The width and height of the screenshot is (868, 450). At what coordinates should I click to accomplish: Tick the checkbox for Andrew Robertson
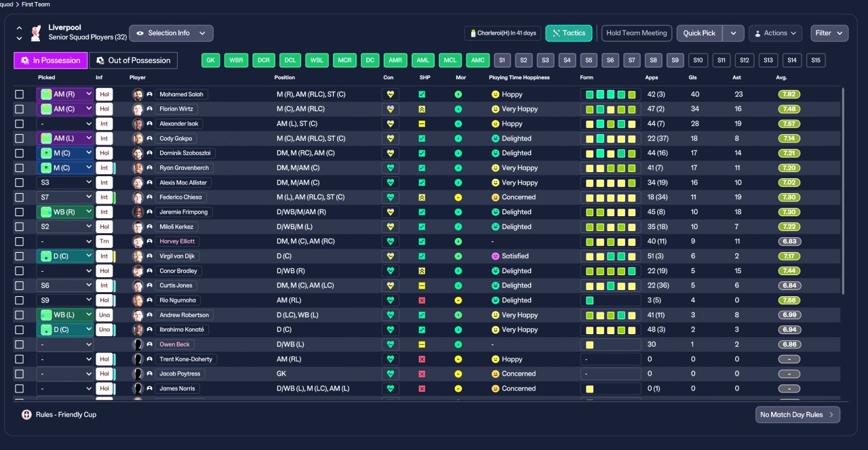click(19, 315)
